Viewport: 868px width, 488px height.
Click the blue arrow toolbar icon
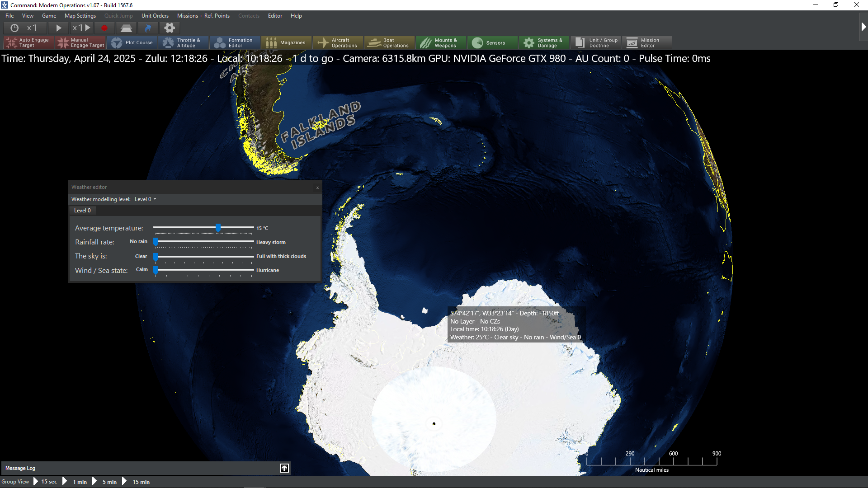(x=148, y=28)
